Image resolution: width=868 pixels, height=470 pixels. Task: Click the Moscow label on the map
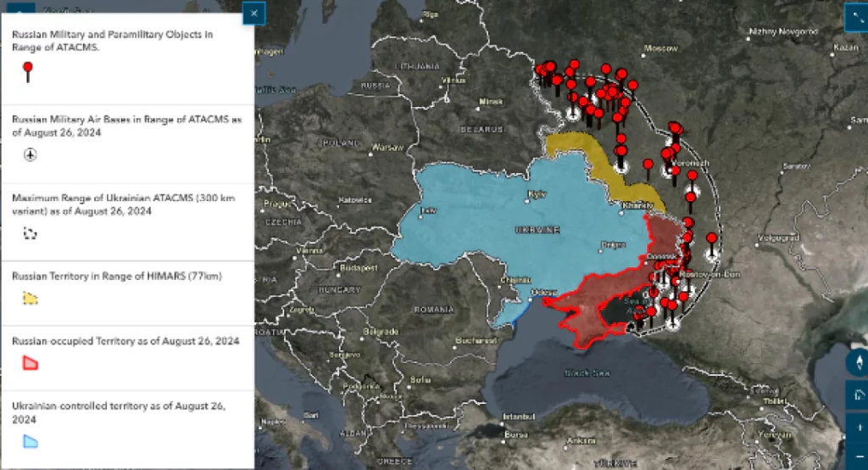click(x=660, y=48)
